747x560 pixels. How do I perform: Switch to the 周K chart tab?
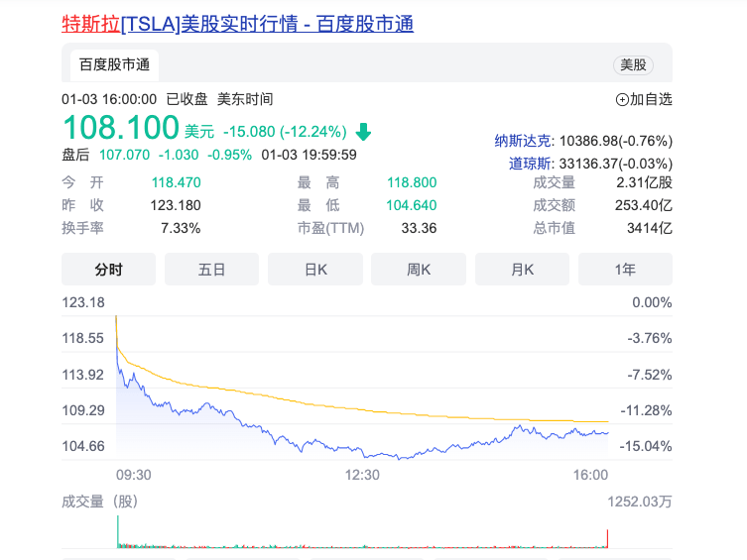(x=419, y=270)
